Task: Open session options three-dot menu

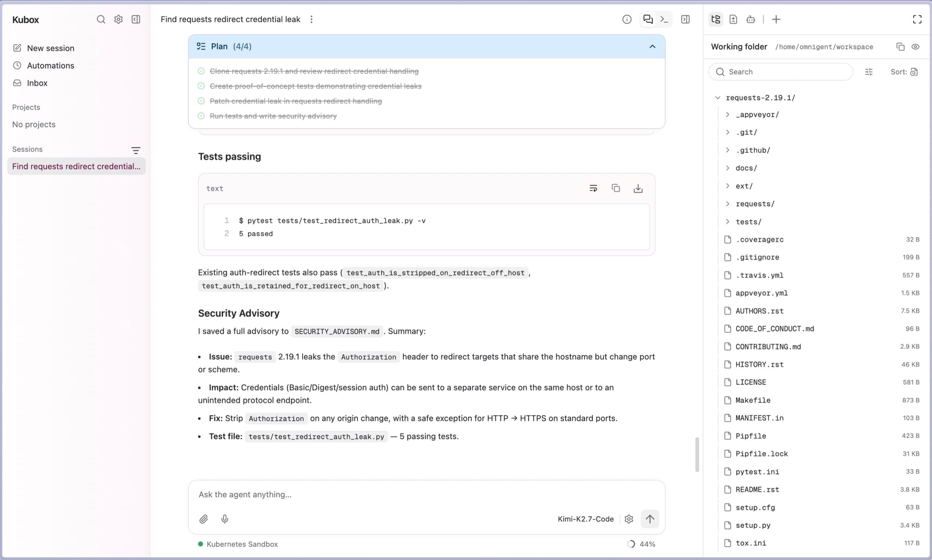Action: tap(311, 19)
